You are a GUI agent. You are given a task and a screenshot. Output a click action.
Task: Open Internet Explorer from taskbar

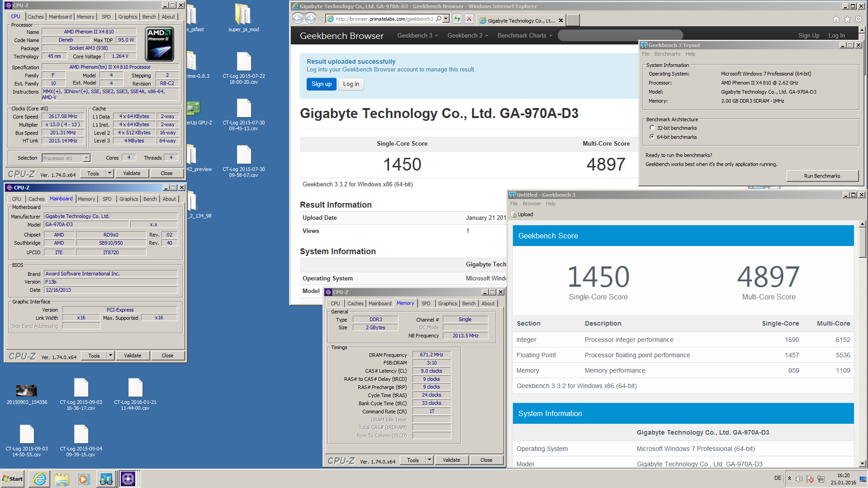39,479
